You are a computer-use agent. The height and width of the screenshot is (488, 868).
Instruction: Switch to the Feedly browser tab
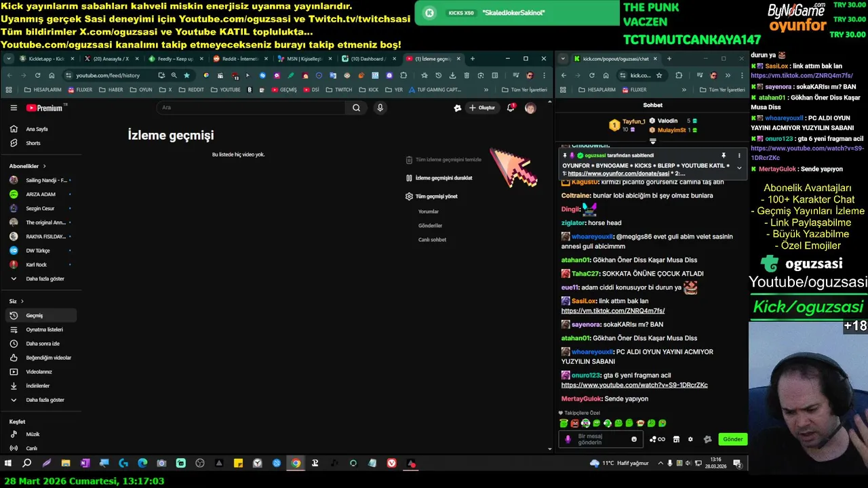coord(175,59)
